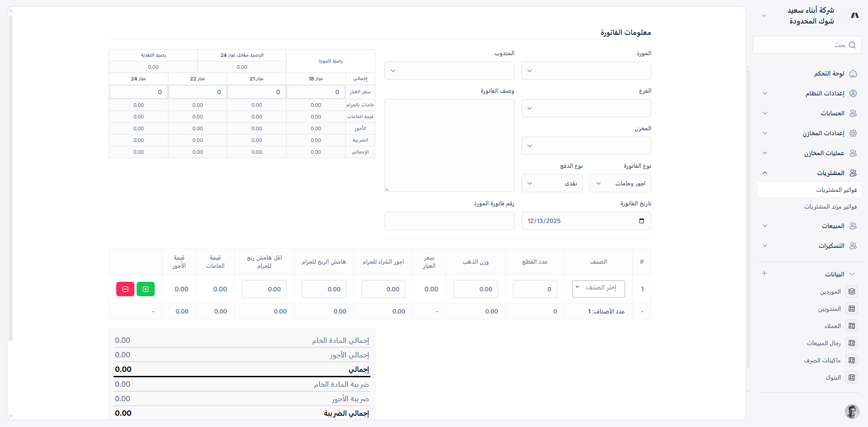Select the ماكينات الصرف icon

pos(852,360)
